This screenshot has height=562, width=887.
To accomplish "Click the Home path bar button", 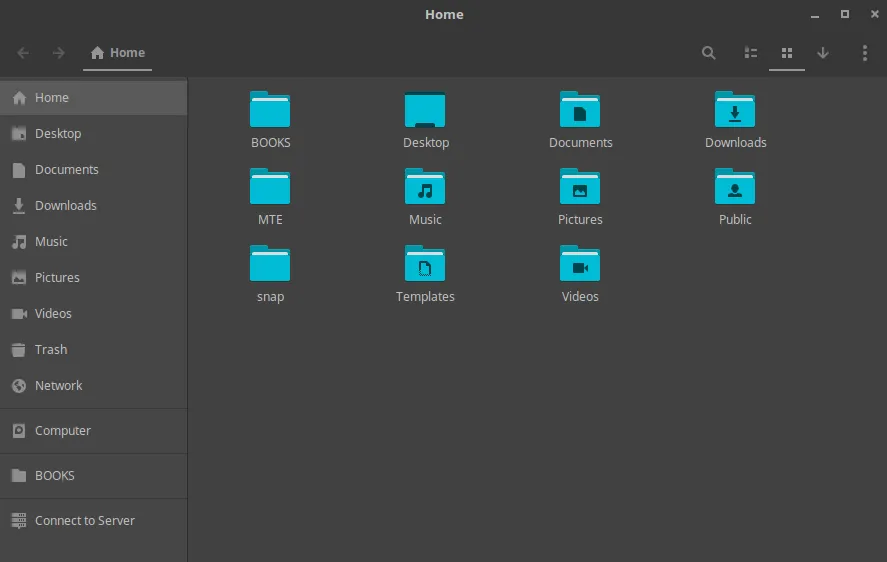I will pyautogui.click(x=118, y=53).
